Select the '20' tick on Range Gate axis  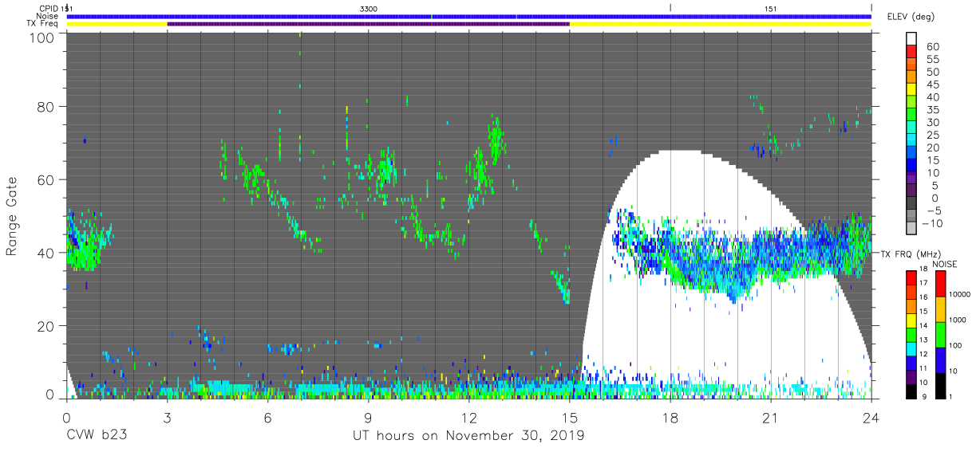pos(46,325)
